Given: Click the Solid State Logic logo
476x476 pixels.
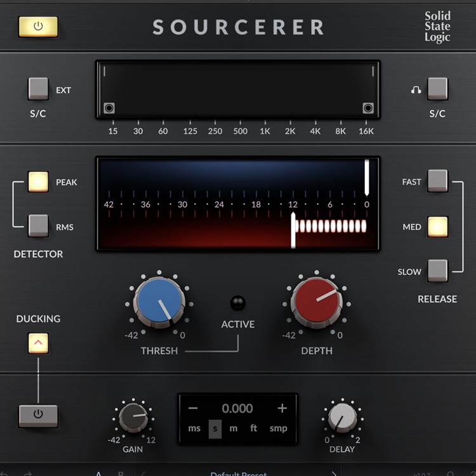Looking at the screenshot, I should [x=437, y=27].
